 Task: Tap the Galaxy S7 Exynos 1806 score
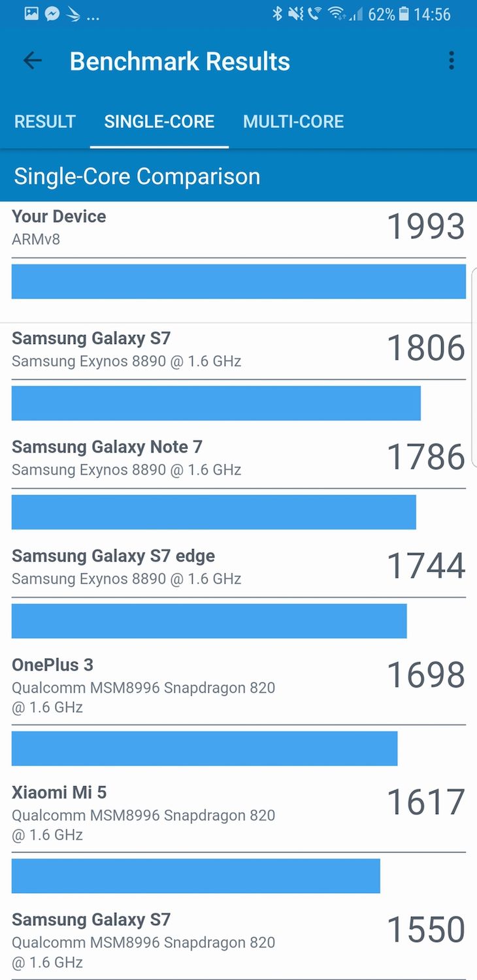click(x=426, y=347)
